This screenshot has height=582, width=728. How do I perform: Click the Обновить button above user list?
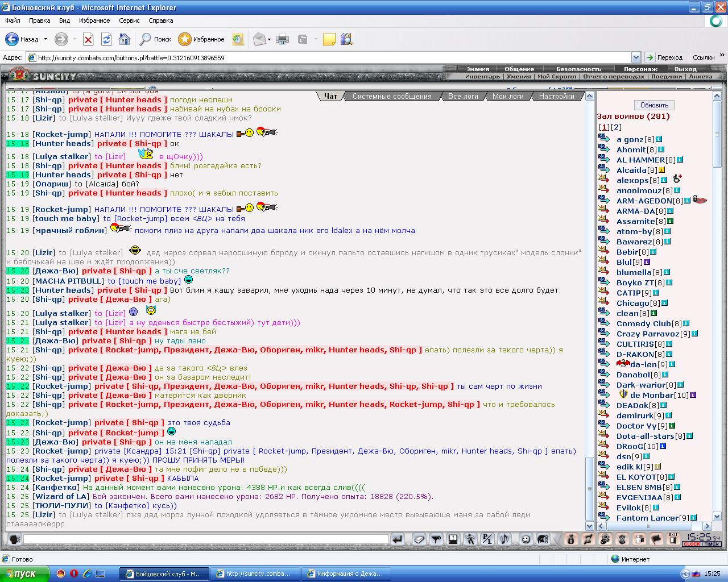click(x=654, y=105)
